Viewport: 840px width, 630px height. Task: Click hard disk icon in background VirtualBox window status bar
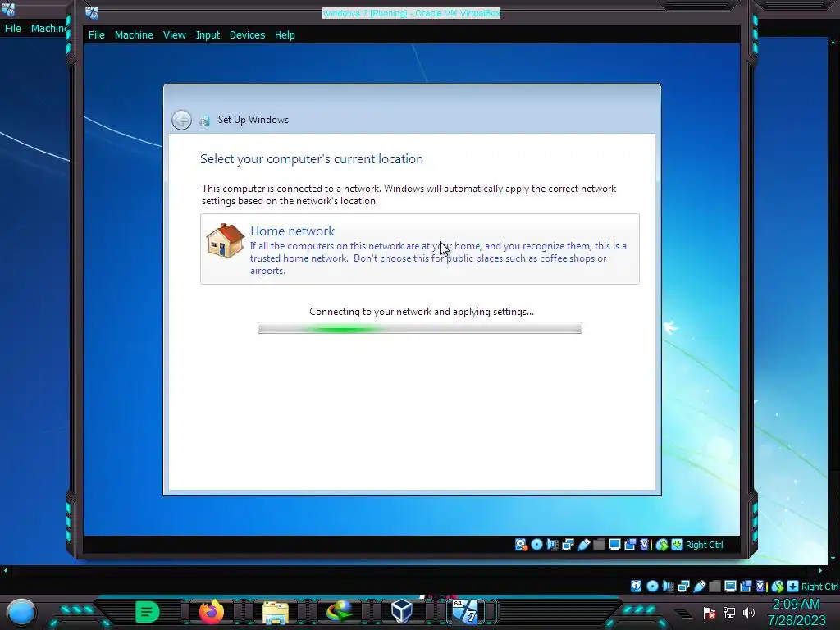636,586
